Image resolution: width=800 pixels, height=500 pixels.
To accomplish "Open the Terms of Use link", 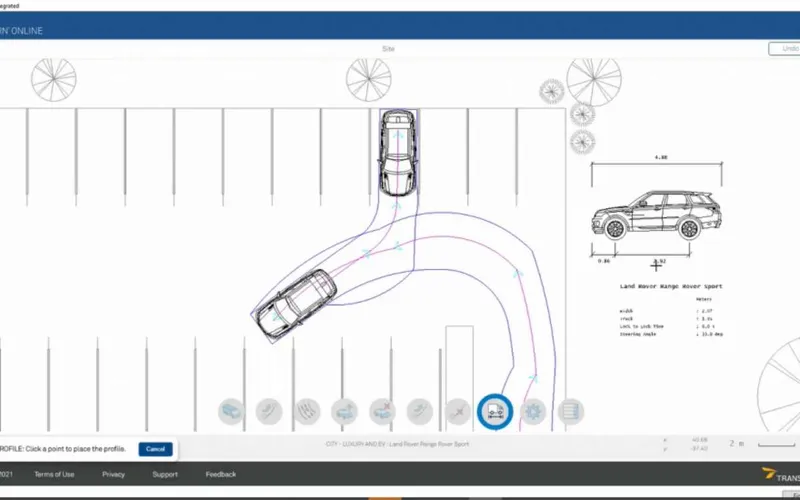I will [54, 474].
